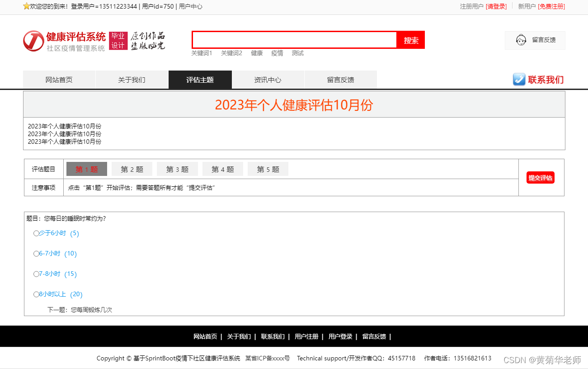Click the red 搜索 button
Image resolution: width=588 pixels, height=369 pixels.
pos(411,40)
